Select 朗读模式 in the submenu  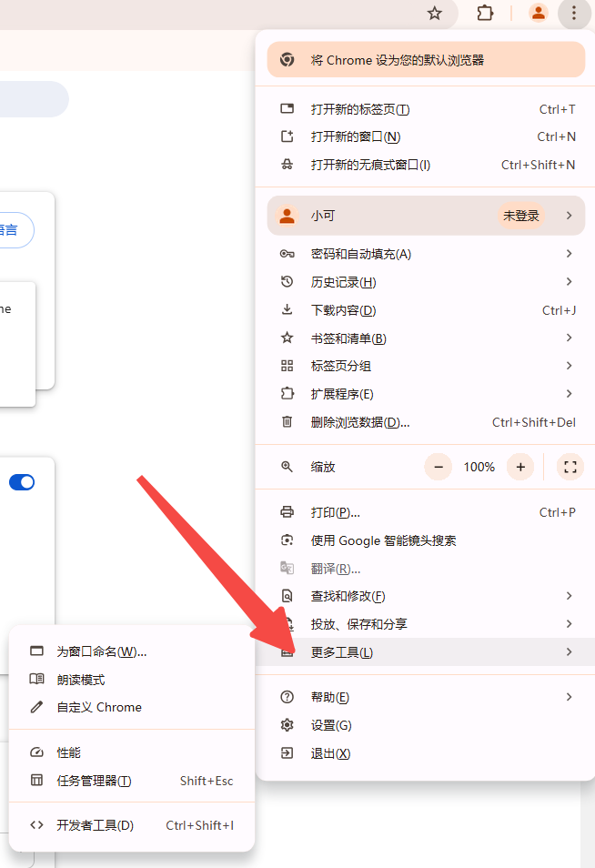(132, 680)
